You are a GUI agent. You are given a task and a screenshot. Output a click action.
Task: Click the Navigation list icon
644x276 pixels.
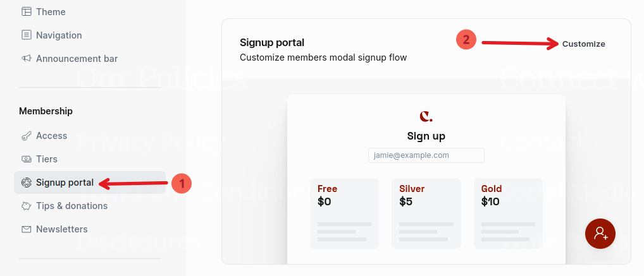pos(26,35)
